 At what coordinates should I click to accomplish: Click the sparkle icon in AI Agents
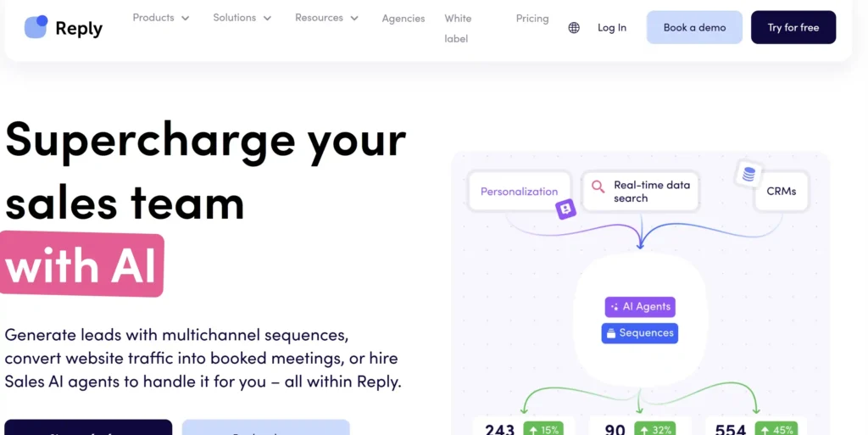tap(615, 307)
